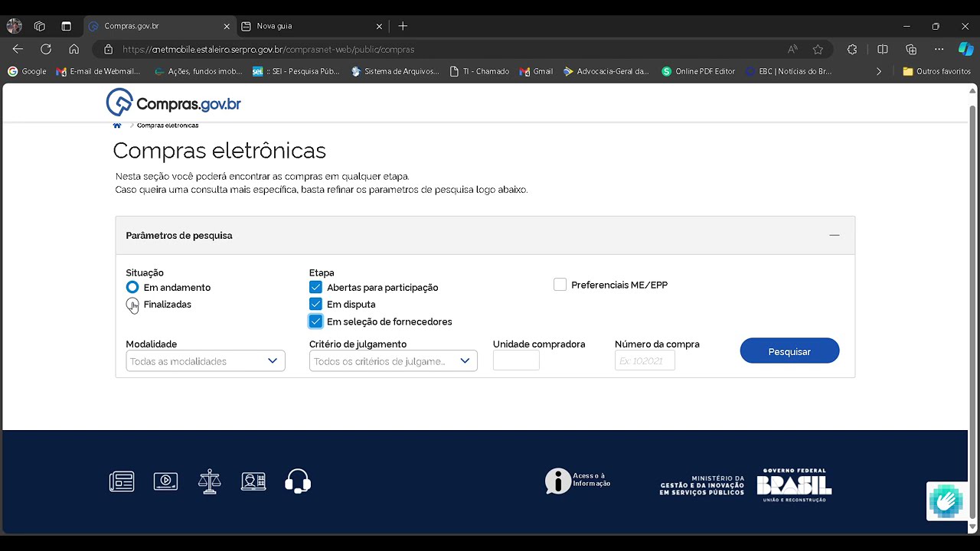Click the browser back arrow

click(x=18, y=49)
